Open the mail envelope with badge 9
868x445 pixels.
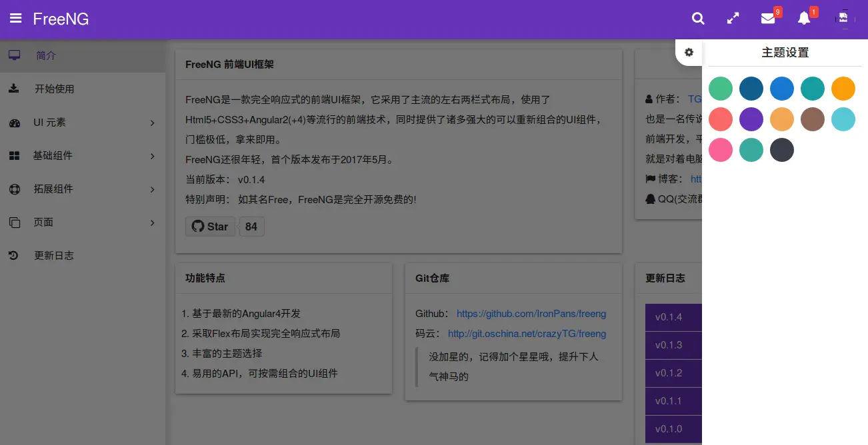[768, 19]
